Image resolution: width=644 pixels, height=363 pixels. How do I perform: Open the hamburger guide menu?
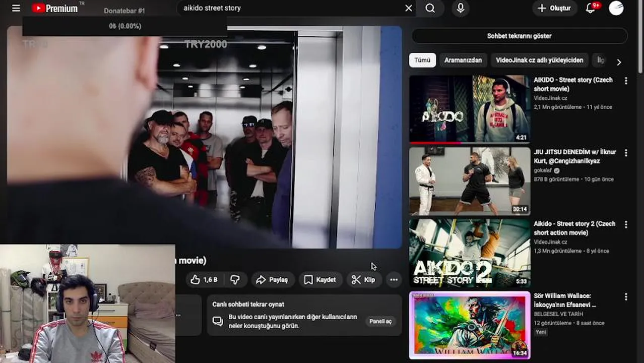[x=16, y=8]
